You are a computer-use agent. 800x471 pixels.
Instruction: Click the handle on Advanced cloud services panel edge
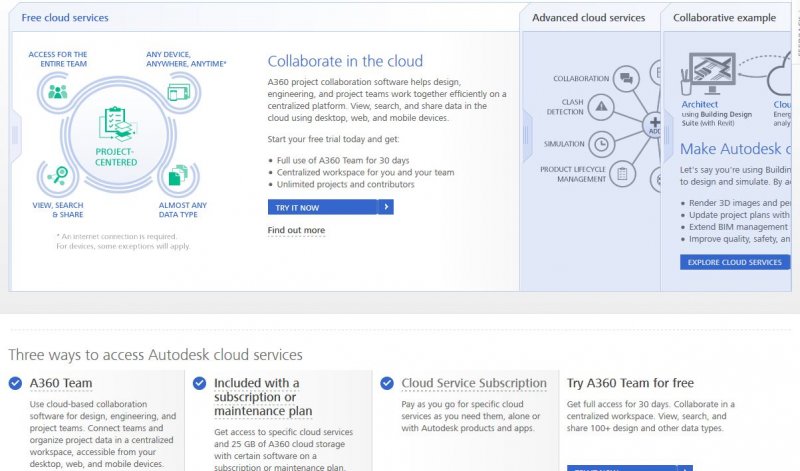tap(527, 135)
